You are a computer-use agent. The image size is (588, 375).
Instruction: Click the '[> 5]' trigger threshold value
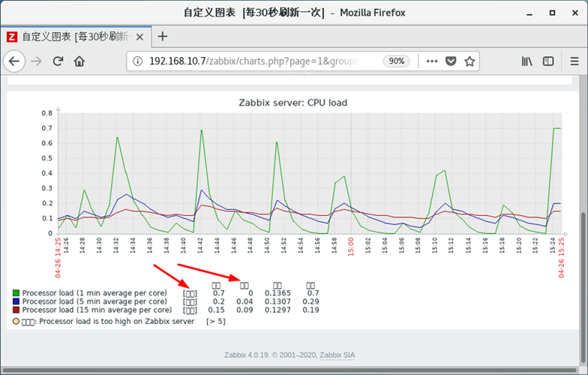(216, 321)
